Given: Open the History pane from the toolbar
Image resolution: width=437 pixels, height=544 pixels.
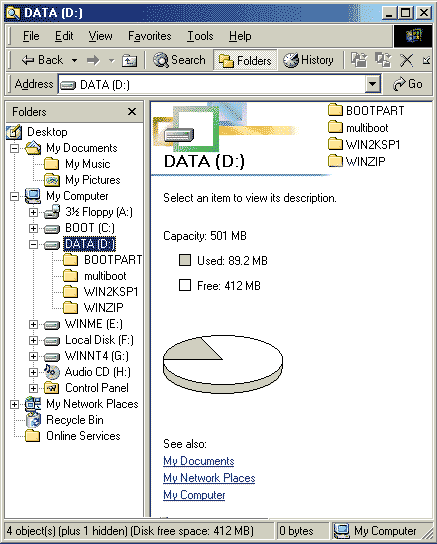Looking at the screenshot, I should click(308, 60).
